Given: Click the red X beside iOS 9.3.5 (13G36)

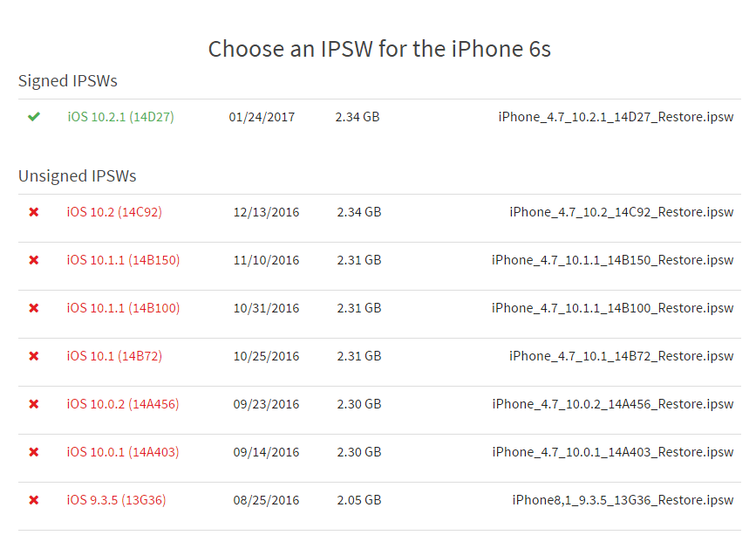Looking at the screenshot, I should click(x=34, y=500).
